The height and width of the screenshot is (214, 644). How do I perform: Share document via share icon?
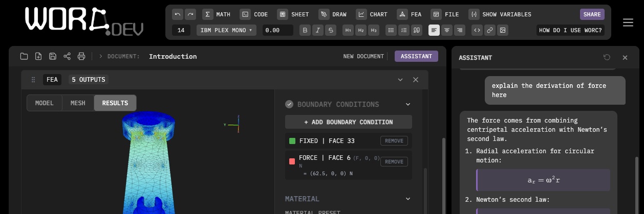point(67,56)
